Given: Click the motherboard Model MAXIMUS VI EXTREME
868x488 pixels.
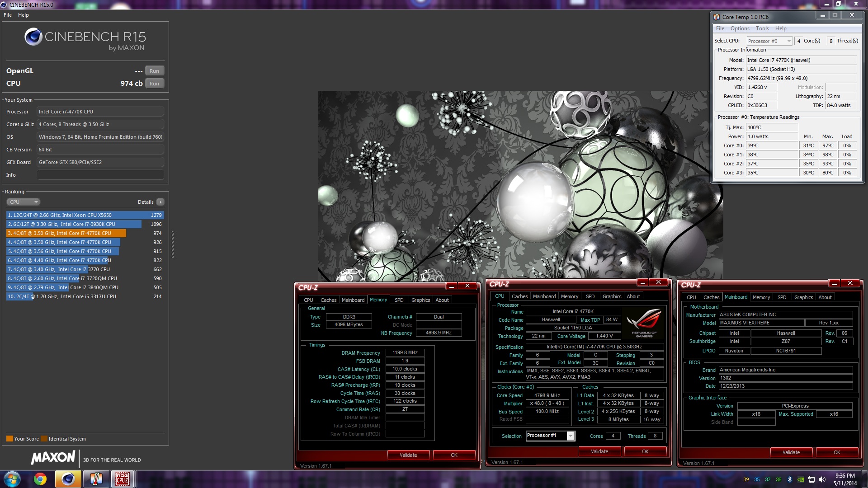Looking at the screenshot, I should click(x=761, y=323).
